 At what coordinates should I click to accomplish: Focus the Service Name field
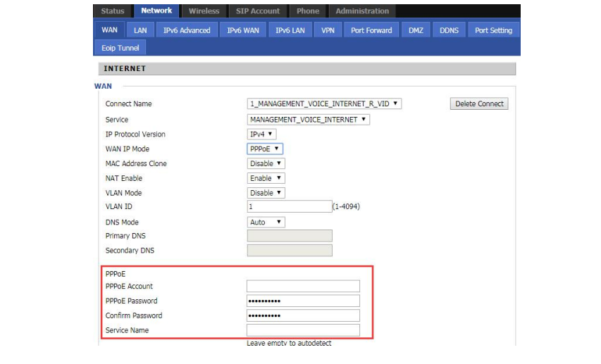pos(303,330)
